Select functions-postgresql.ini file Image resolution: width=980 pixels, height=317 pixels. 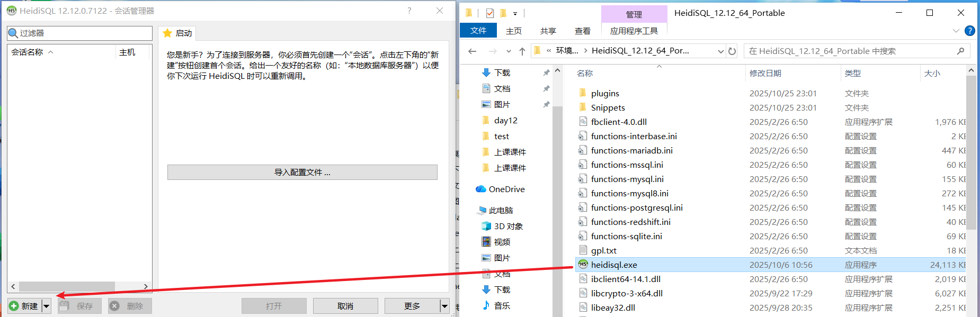click(637, 207)
